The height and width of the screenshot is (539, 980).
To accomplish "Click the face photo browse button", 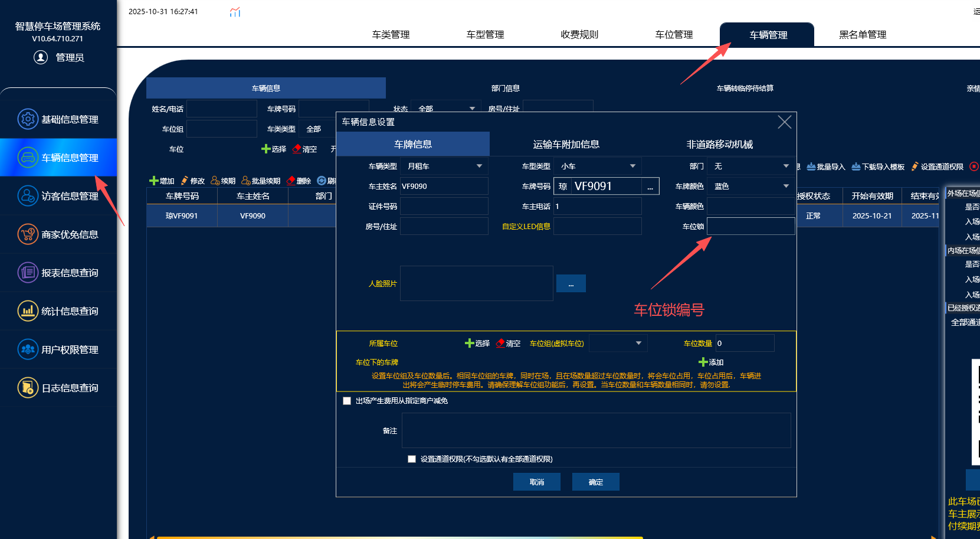I will (x=571, y=283).
